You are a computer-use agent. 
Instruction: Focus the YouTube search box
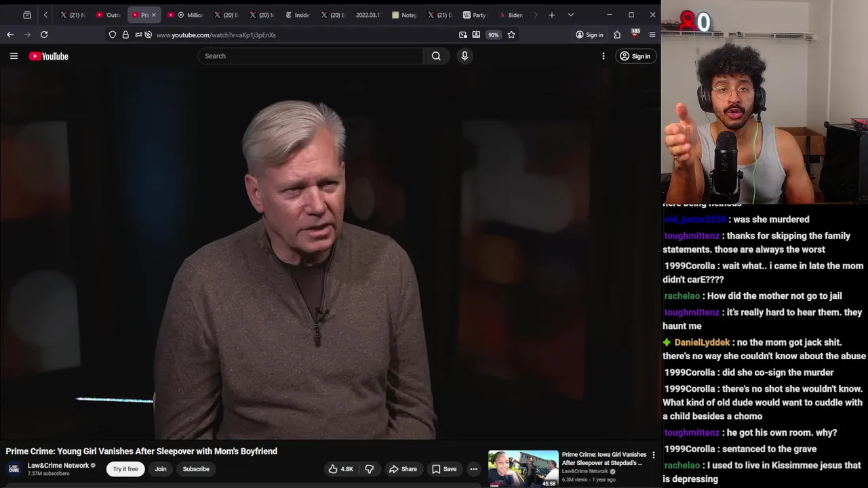(311, 56)
